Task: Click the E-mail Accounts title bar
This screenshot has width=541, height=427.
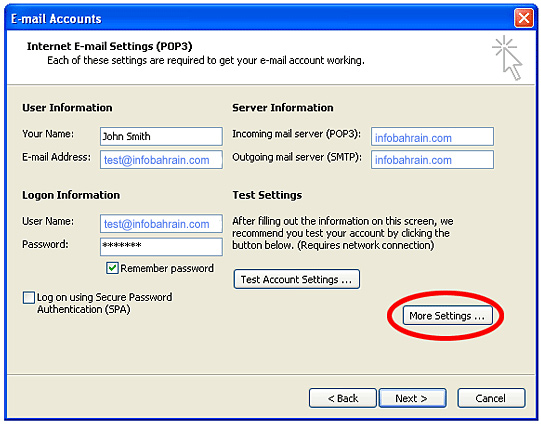Action: [x=259, y=18]
